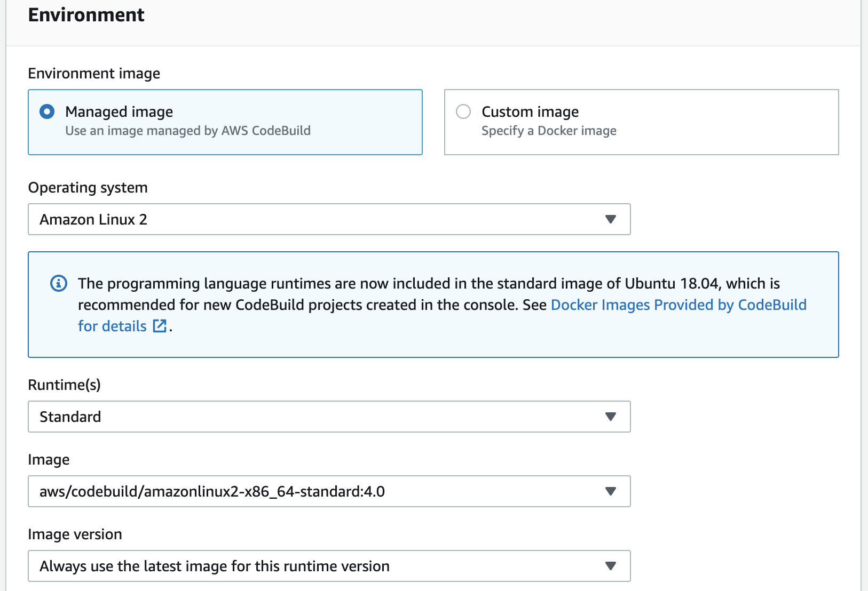Click the dropdown arrow on the Amazon Linux 2 field

click(x=612, y=219)
